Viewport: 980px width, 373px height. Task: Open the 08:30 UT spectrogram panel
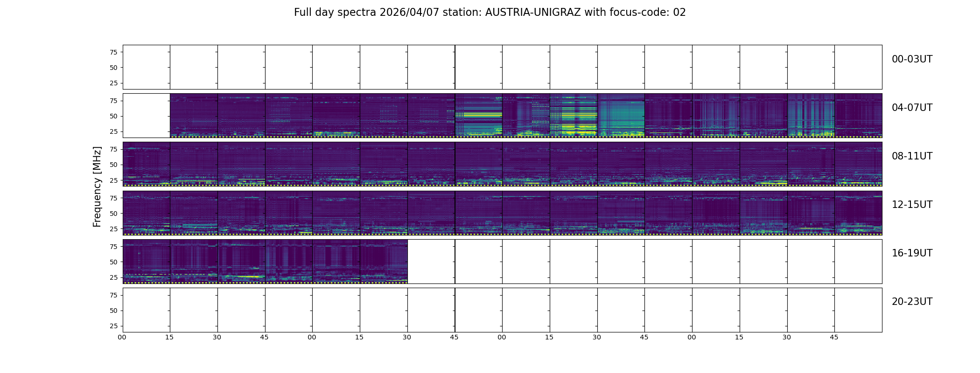tap(241, 164)
